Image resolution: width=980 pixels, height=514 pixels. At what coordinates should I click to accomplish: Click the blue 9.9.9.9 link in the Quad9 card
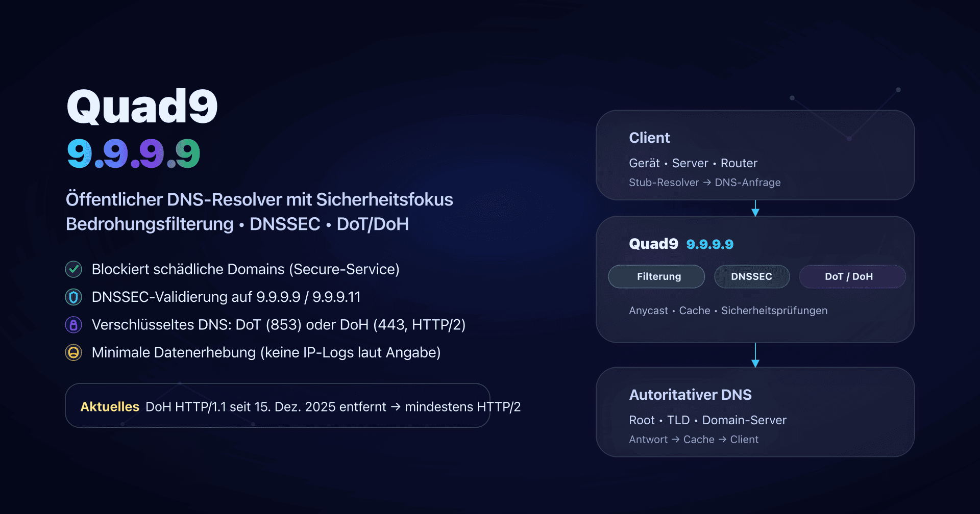710,244
